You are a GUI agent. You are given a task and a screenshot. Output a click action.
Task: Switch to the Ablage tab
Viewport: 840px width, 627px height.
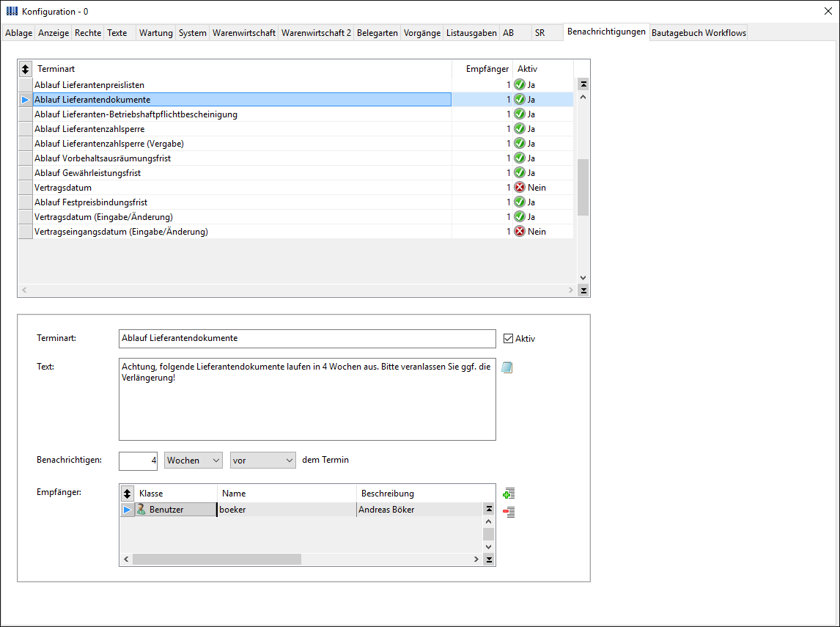(19, 33)
